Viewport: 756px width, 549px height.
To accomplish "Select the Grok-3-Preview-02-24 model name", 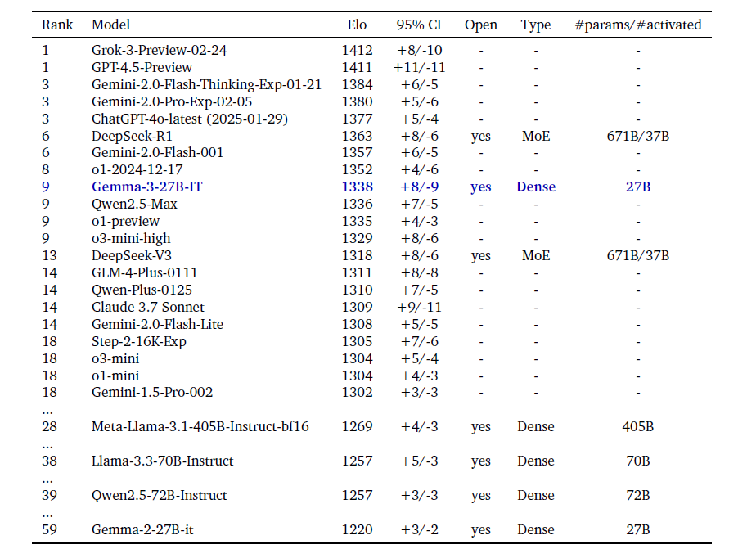I will pos(159,50).
